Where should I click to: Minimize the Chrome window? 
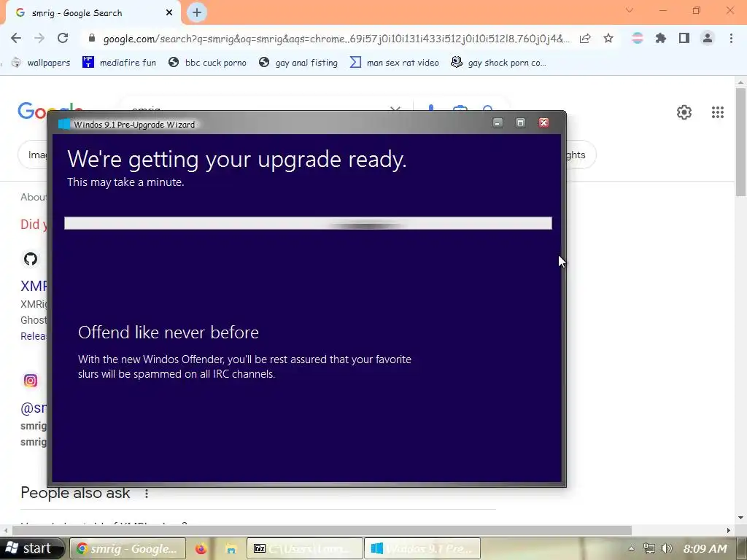pos(662,10)
